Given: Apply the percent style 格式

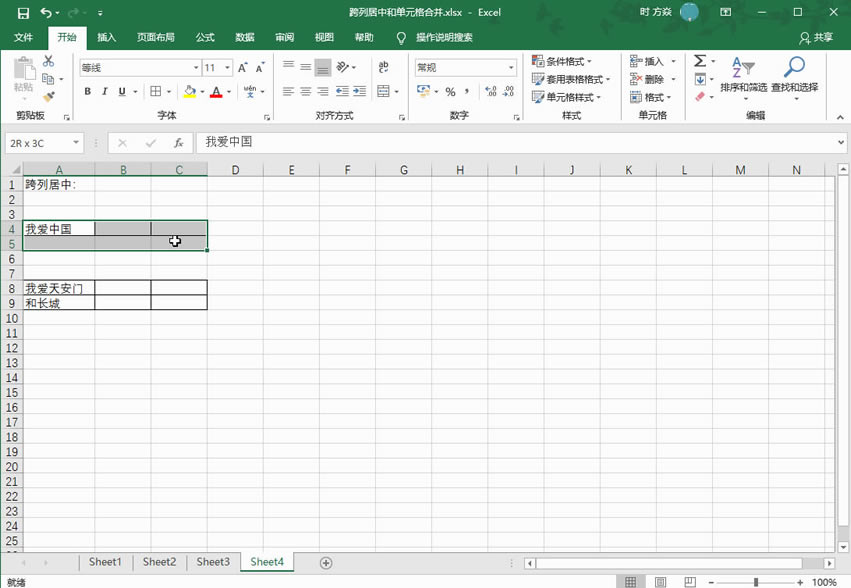Looking at the screenshot, I should (448, 91).
